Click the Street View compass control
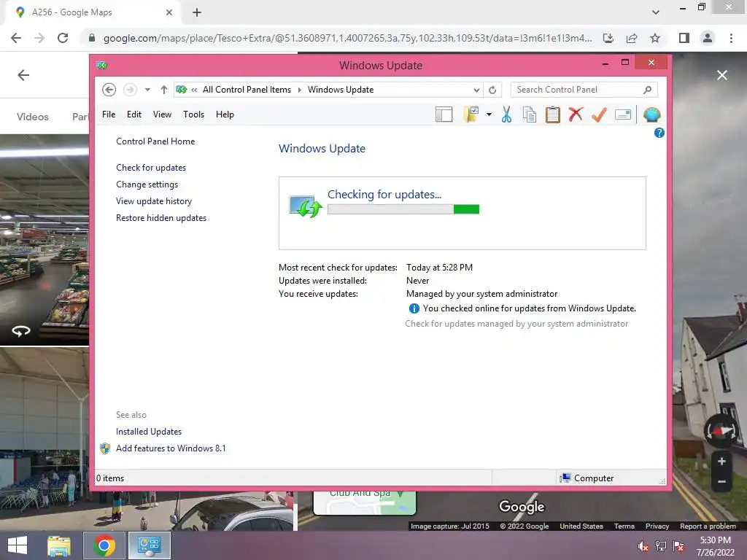The height and width of the screenshot is (560, 747). tap(721, 432)
